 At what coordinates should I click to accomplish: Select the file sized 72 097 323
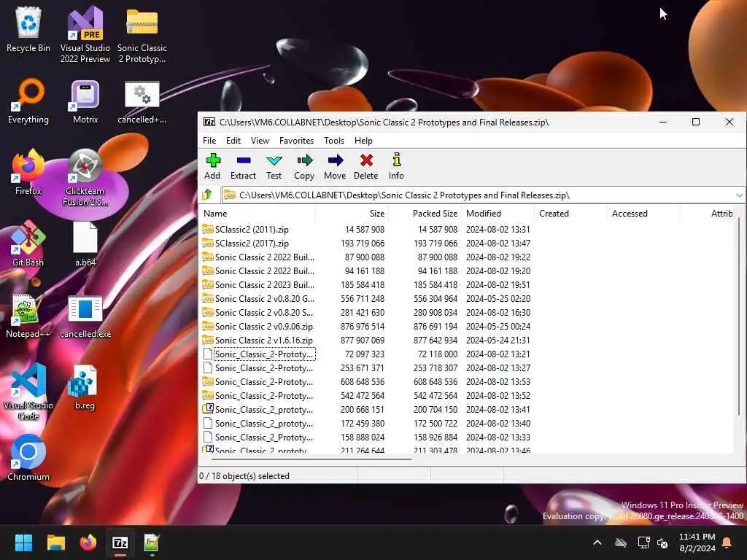click(x=366, y=354)
